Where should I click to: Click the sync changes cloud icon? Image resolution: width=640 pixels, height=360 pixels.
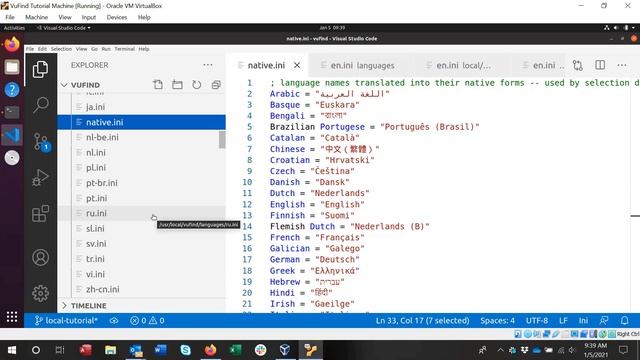[x=114, y=320]
